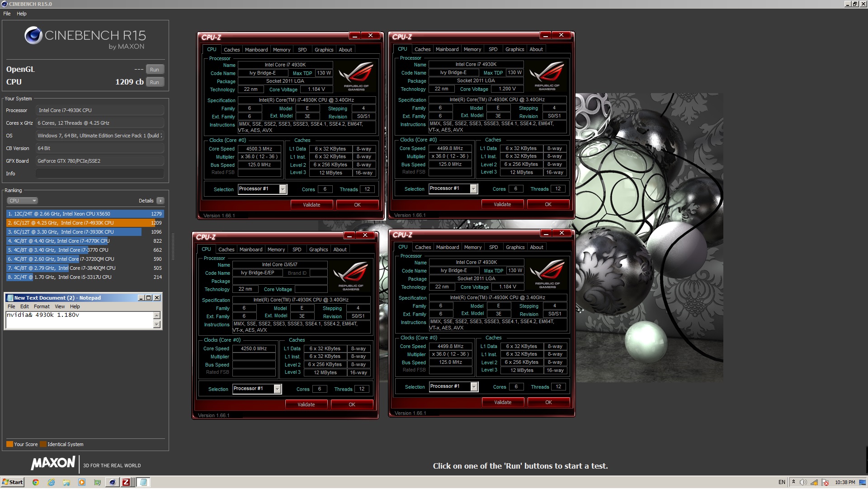Click the 1.200 V Core Voltage value
Viewport: 868px width, 489px height.
(507, 89)
